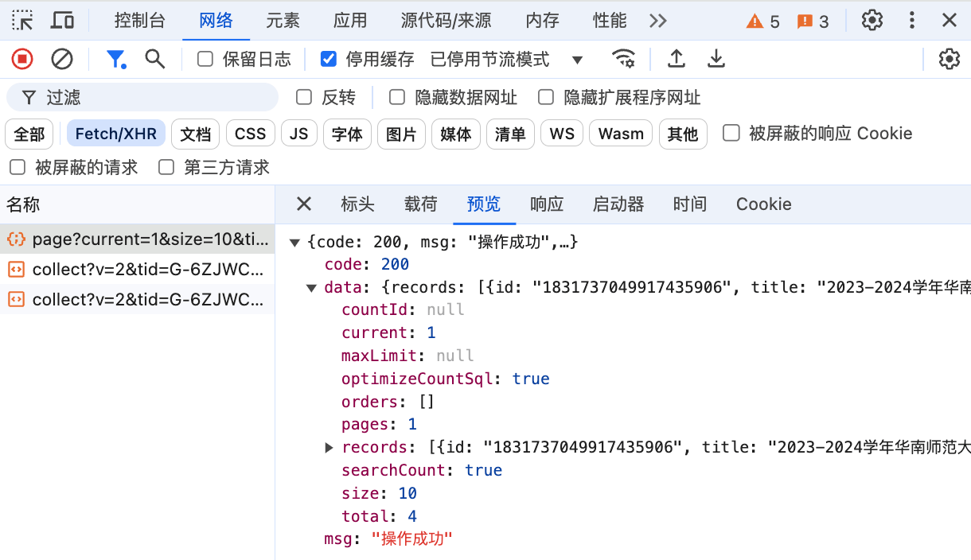Screen dimensions: 971x560
Task: Open network panel settings gear
Action: 949,59
